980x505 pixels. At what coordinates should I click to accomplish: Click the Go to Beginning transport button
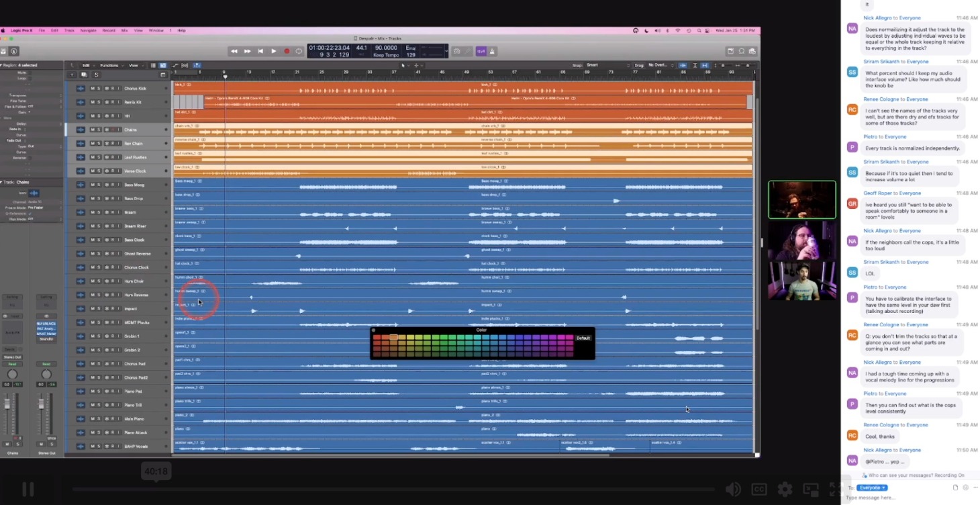pos(260,51)
